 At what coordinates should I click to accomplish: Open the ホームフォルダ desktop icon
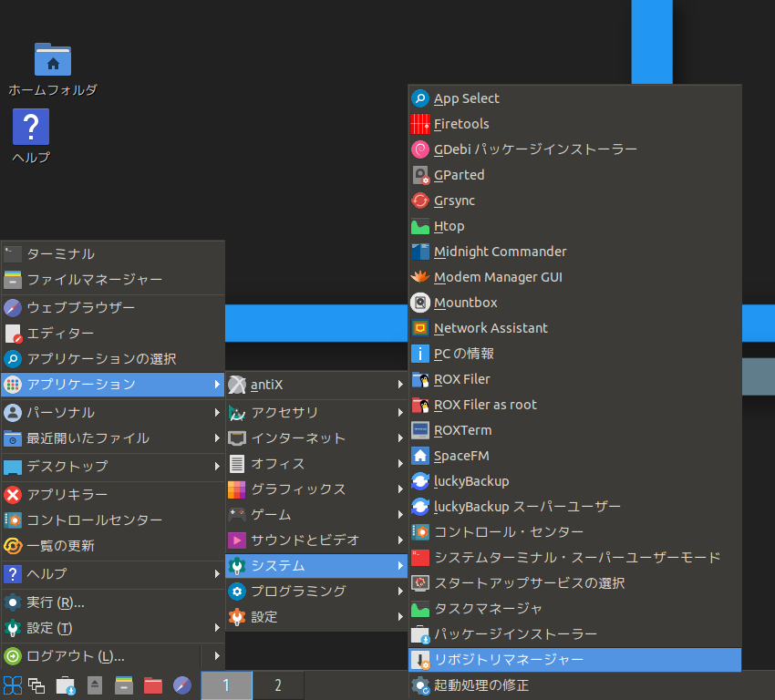click(53, 60)
